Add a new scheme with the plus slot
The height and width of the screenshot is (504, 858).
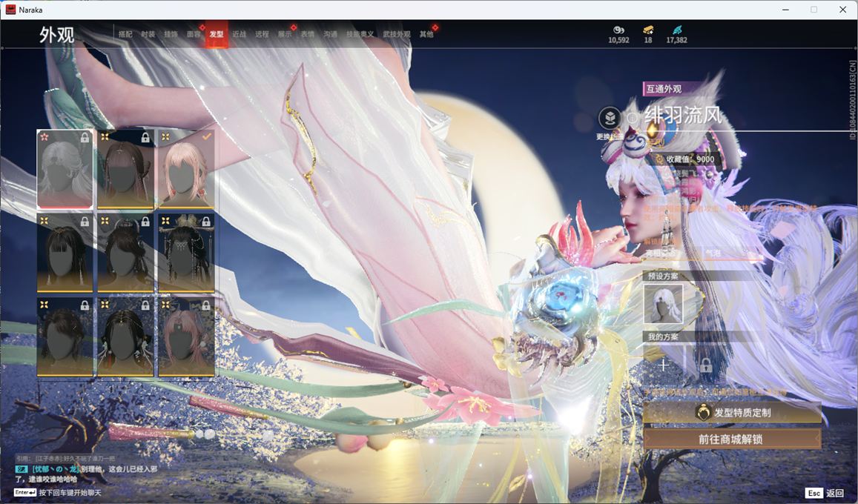click(663, 365)
